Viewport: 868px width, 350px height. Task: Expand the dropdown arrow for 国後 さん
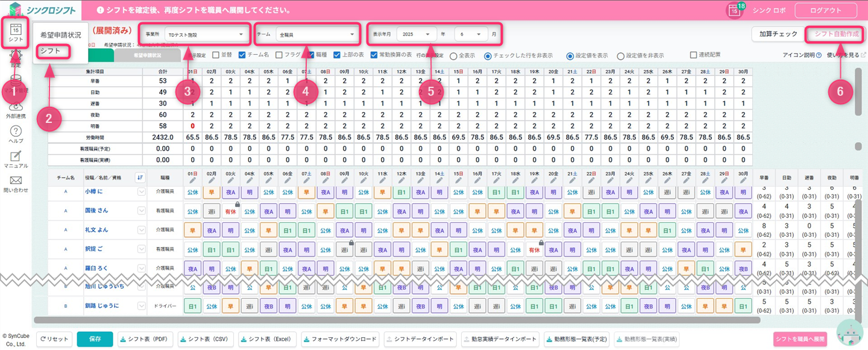point(142,211)
